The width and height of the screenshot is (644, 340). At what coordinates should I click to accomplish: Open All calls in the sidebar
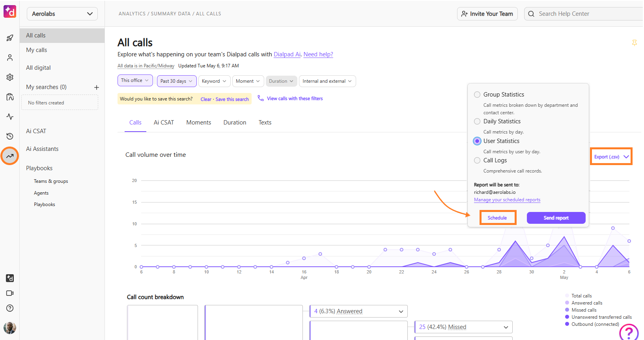[62, 35]
